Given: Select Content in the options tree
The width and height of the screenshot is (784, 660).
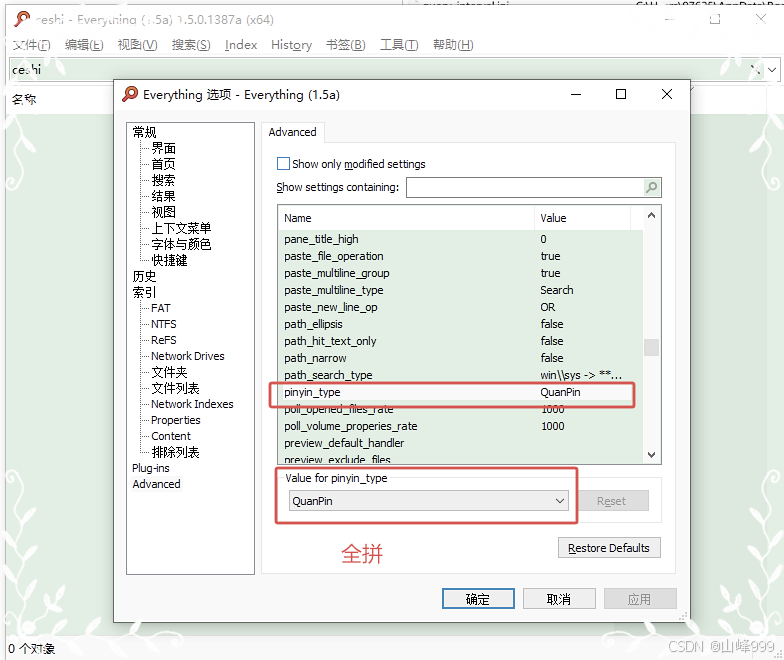Looking at the screenshot, I should click(x=171, y=436).
